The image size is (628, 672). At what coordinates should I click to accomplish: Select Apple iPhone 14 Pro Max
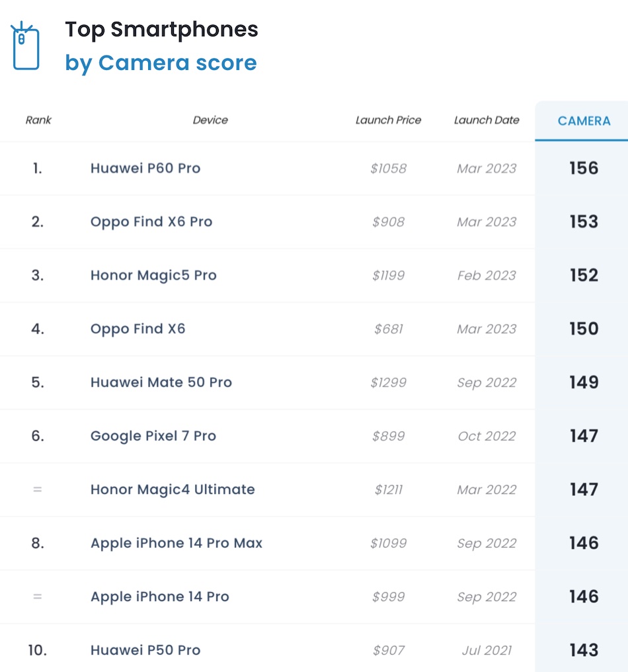pyautogui.click(x=177, y=543)
